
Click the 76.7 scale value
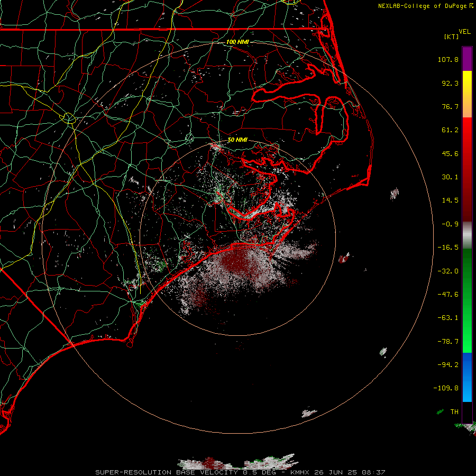click(450, 106)
